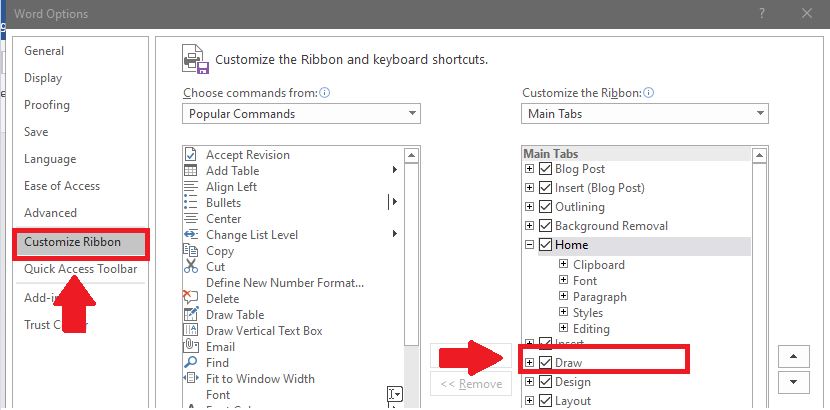
Task: Uncheck the Home tab checkbox
Action: [x=545, y=245]
